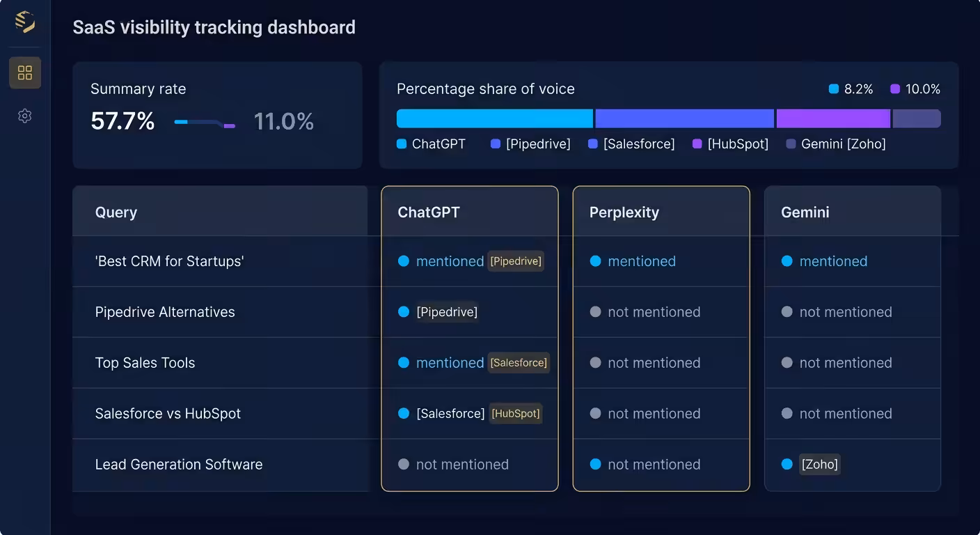Click the [Pipedrive] tag in Best CRM row
The width and height of the screenshot is (980, 535).
coord(516,261)
